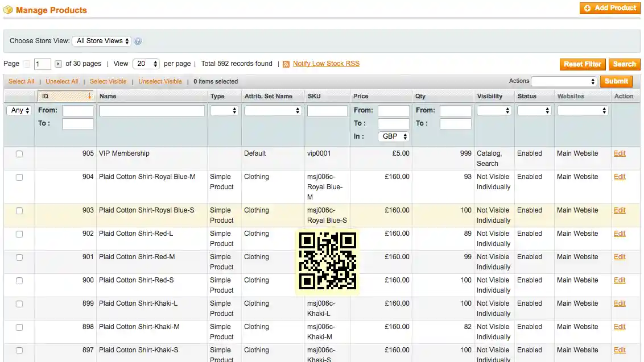Open the GBP currency dropdown
Viewport: 644px width, 362px height.
coord(393,136)
